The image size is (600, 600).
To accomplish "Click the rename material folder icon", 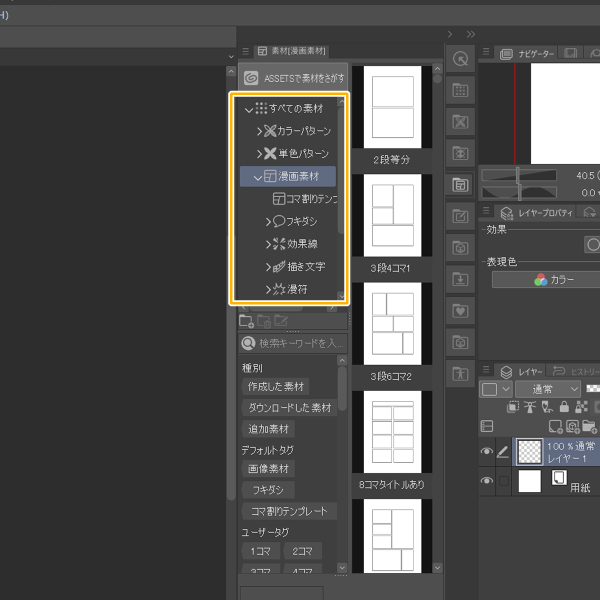I will 280,321.
